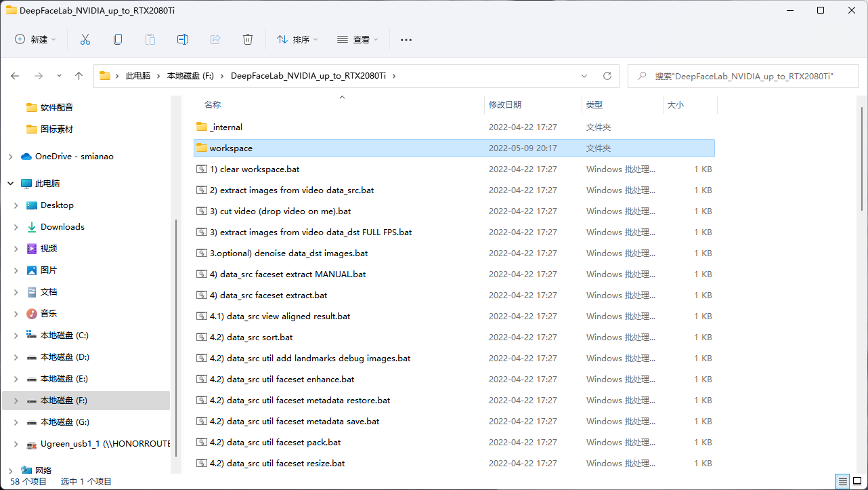Click 此电脑 in address breadcrumb
This screenshot has width=868, height=490.
138,76
